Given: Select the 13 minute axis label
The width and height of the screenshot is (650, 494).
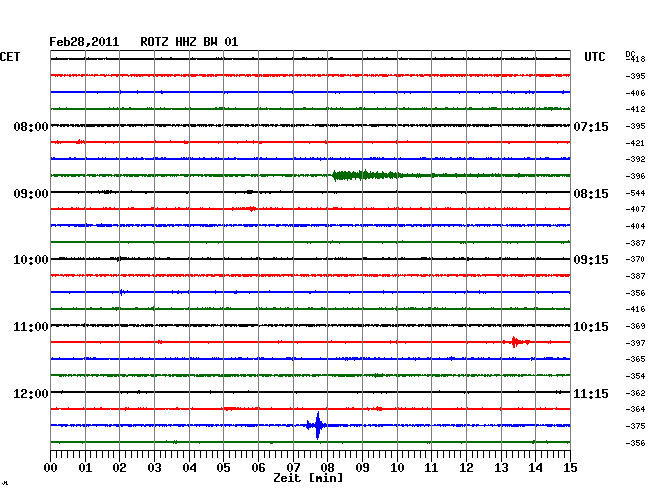Looking at the screenshot, I should tap(501, 467).
